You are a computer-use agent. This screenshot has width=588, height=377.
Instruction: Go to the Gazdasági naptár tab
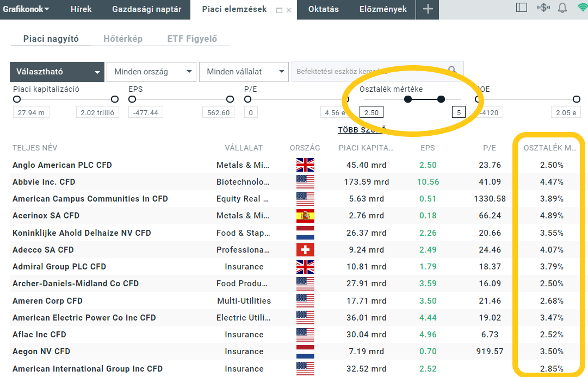(147, 9)
